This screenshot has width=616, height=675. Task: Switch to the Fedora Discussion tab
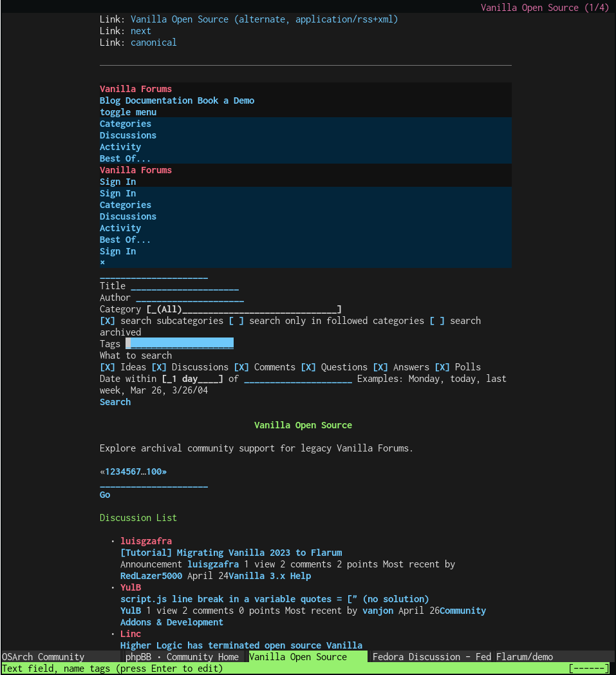(431, 657)
